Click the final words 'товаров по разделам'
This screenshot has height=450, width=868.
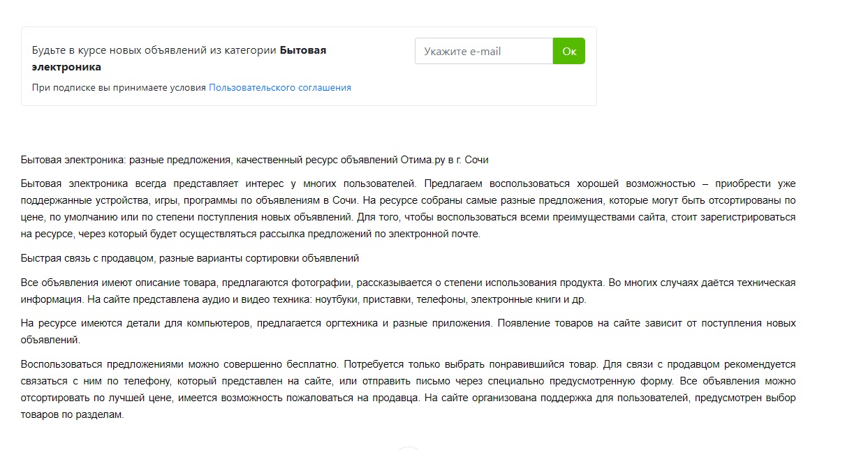(72, 414)
